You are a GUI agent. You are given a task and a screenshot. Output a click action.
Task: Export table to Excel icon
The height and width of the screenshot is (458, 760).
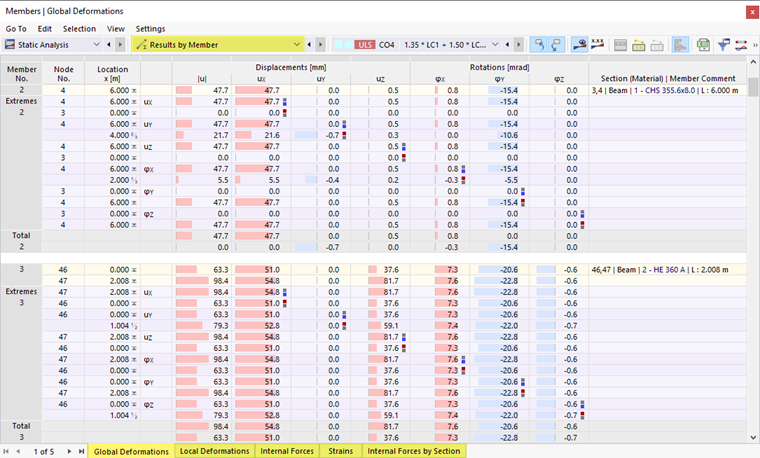[x=703, y=45]
